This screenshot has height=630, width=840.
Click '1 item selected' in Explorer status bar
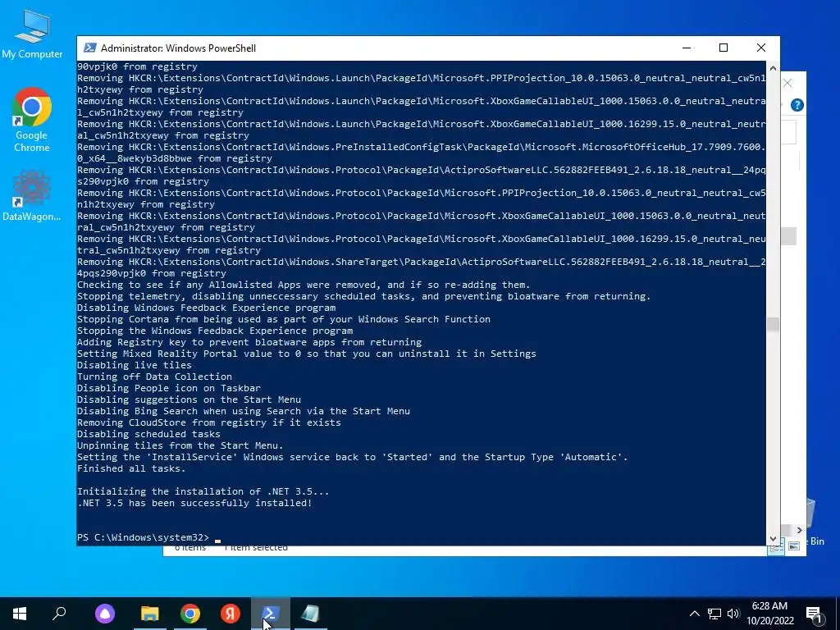[x=256, y=547]
